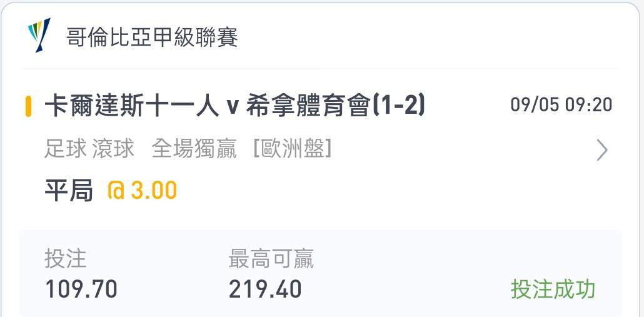Click the 最高可贏 label
Image resolution: width=644 pixels, height=317 pixels.
271,259
